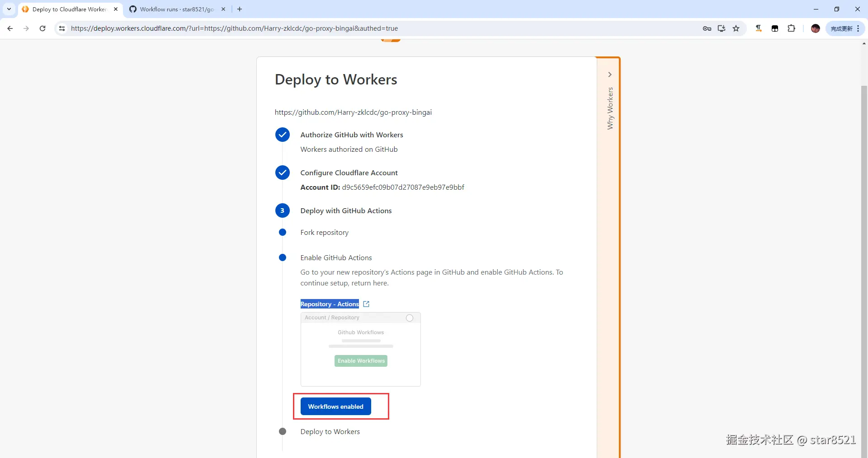This screenshot has width=868, height=458.
Task: Open the password manager key icon
Action: coord(707,28)
